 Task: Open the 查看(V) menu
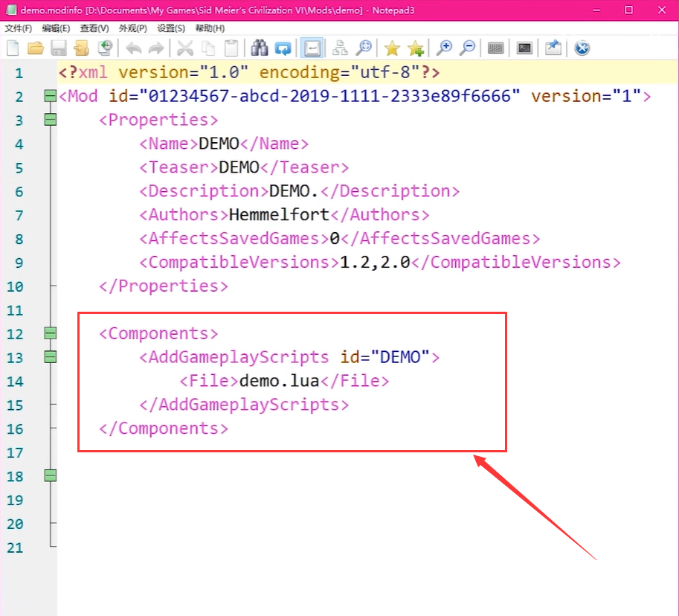94,28
